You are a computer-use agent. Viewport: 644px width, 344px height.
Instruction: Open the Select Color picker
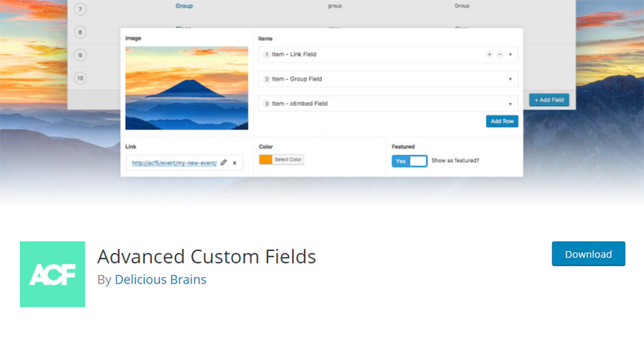pos(281,159)
